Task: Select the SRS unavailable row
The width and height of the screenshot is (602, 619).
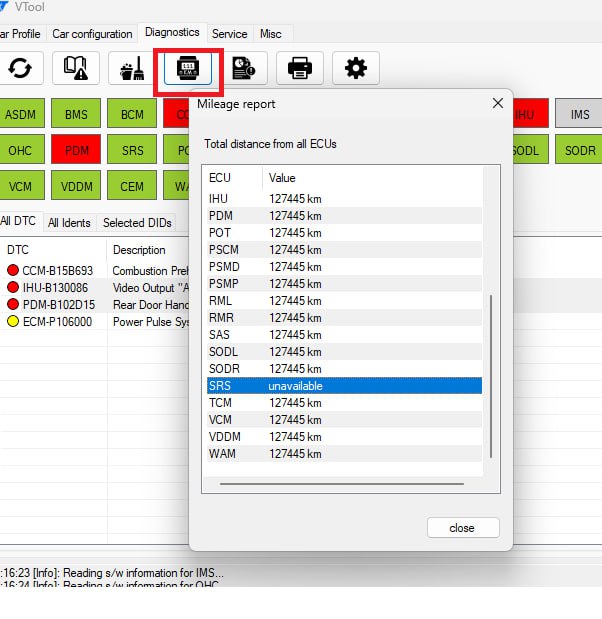Action: coord(342,386)
